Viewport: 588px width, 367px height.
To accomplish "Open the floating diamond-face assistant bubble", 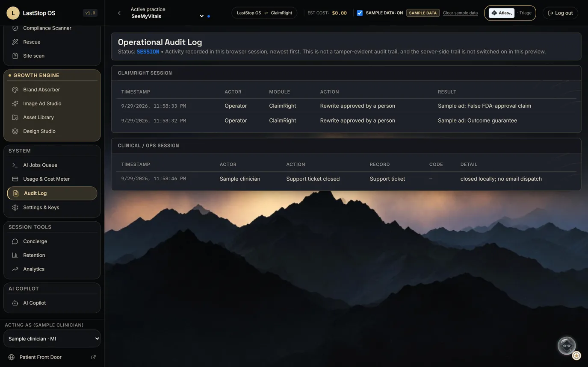I will (x=567, y=346).
